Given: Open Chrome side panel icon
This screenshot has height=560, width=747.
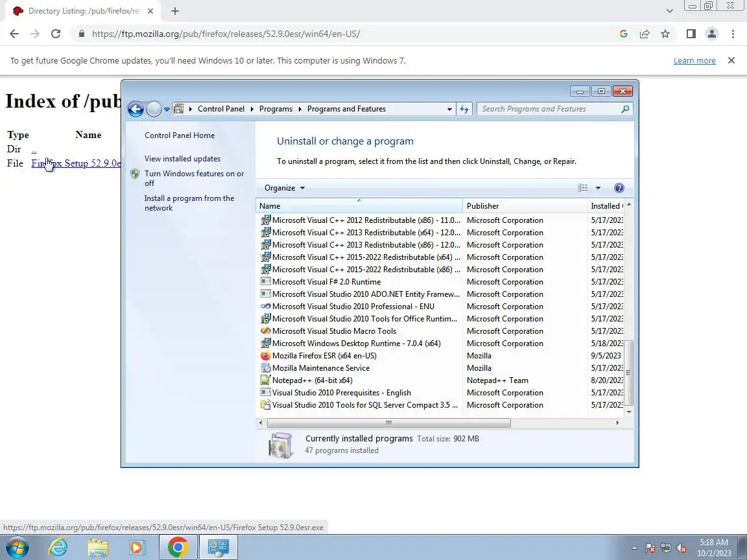Looking at the screenshot, I should click(691, 34).
